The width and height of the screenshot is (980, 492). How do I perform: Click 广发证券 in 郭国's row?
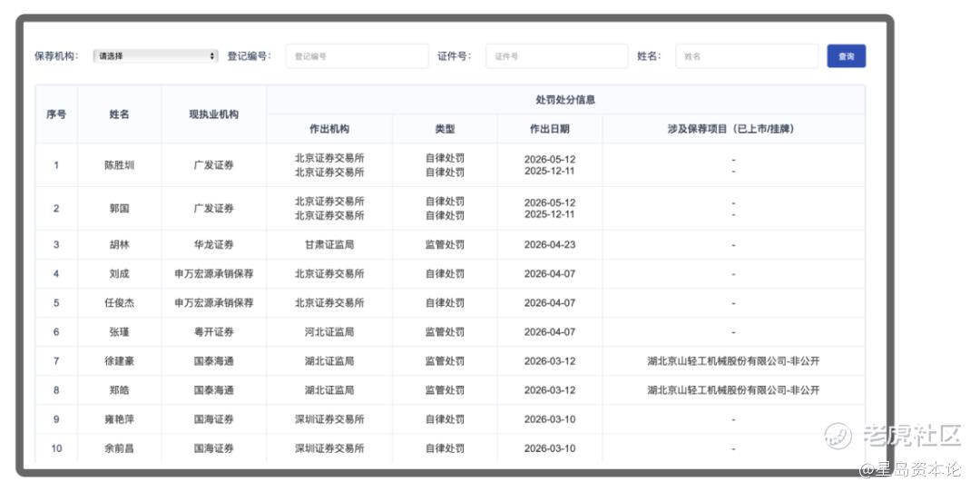pyautogui.click(x=214, y=208)
